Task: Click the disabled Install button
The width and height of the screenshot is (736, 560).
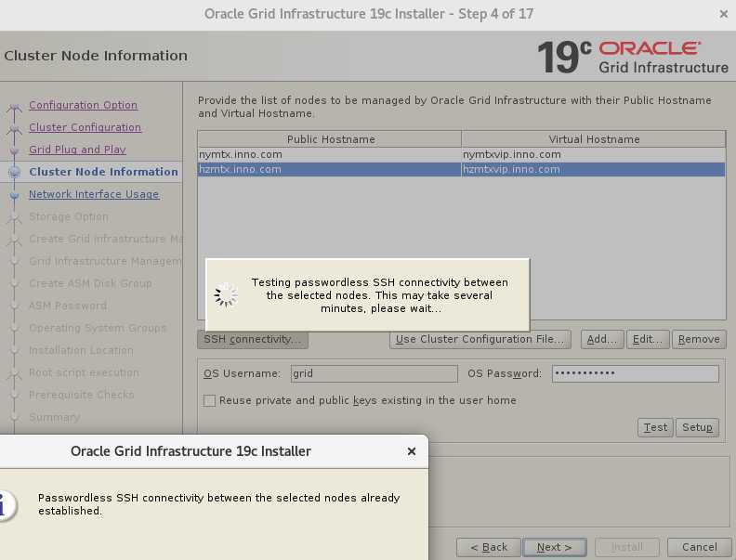Action: (x=627, y=547)
